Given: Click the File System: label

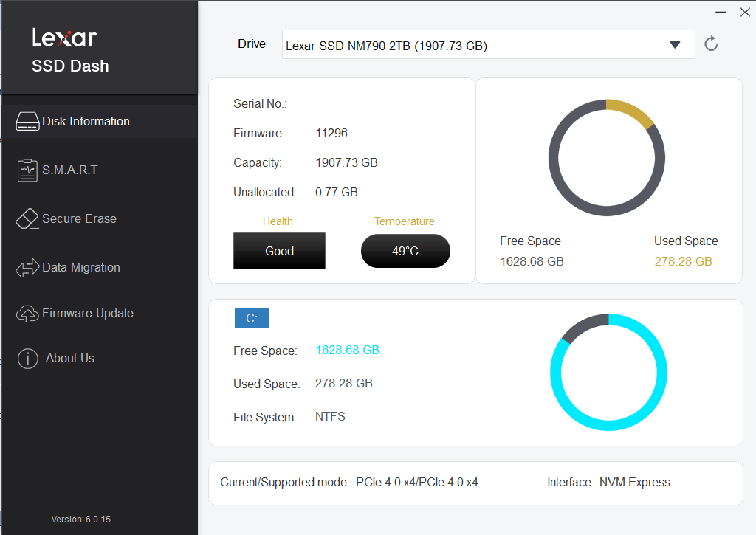Looking at the screenshot, I should pyautogui.click(x=265, y=417).
